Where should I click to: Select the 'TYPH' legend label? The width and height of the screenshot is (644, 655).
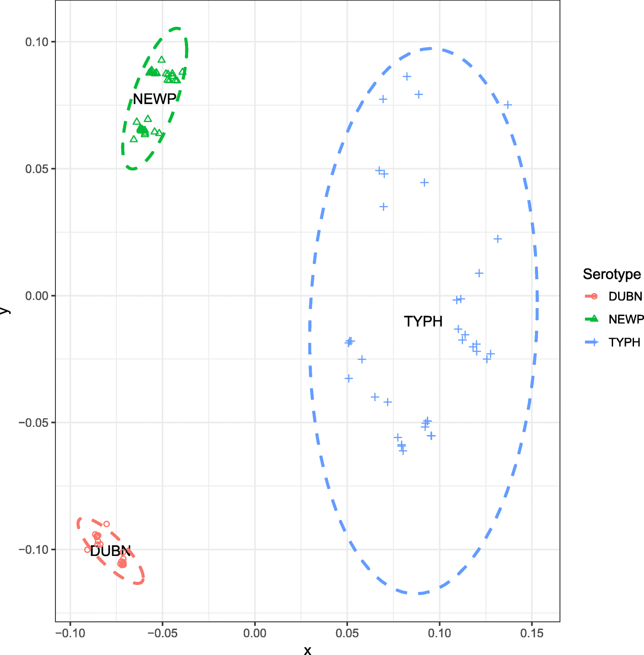pyautogui.click(x=624, y=342)
